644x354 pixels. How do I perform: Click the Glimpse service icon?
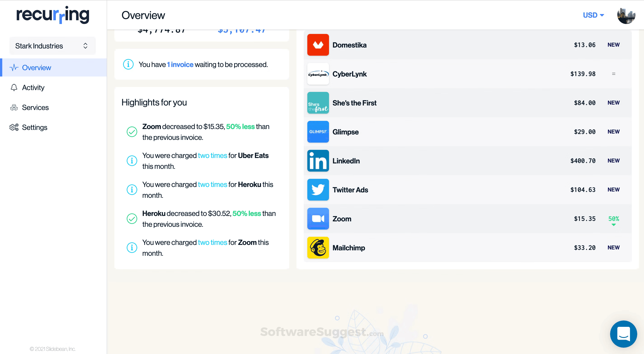pos(318,132)
